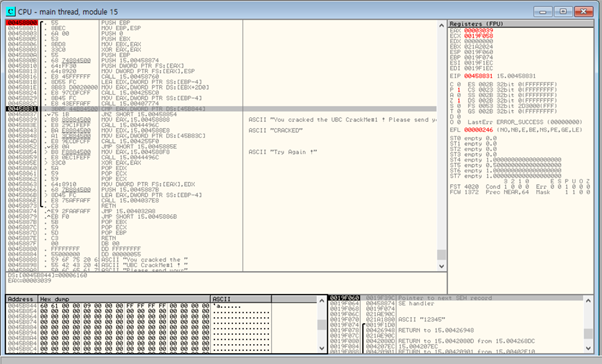Click the dump pane scroll-down arrow
602x364 pixels.
point(322,348)
